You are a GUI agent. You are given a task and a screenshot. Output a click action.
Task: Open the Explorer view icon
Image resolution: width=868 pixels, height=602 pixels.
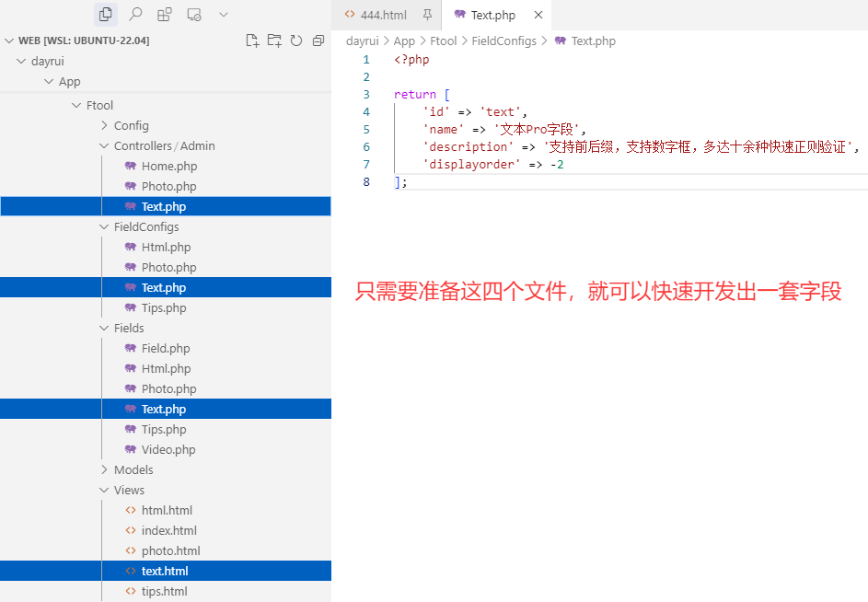tap(105, 15)
